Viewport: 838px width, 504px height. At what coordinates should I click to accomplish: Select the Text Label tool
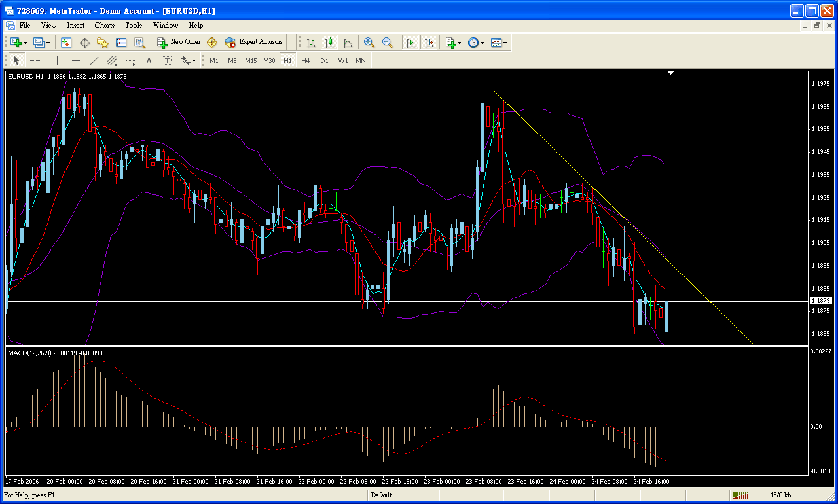pos(167,60)
